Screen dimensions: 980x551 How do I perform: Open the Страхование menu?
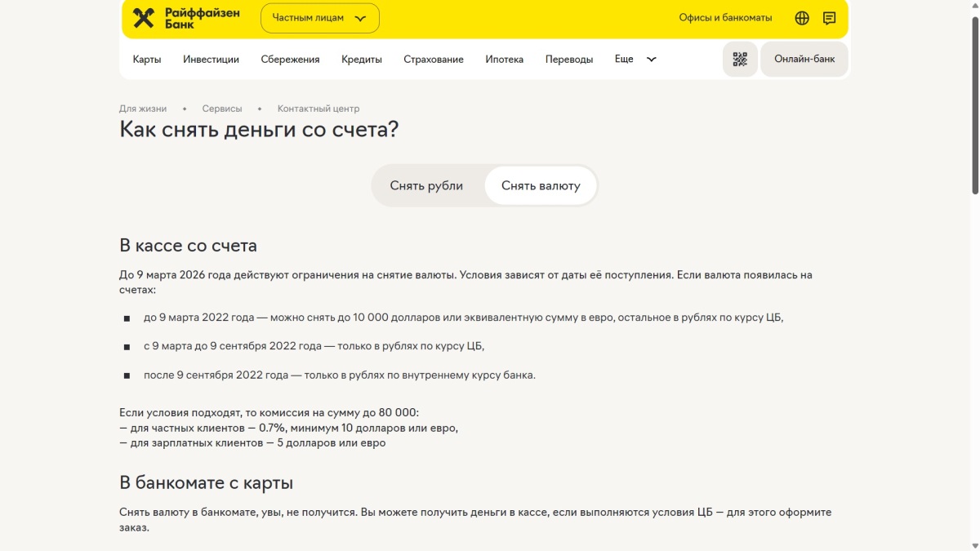434,59
